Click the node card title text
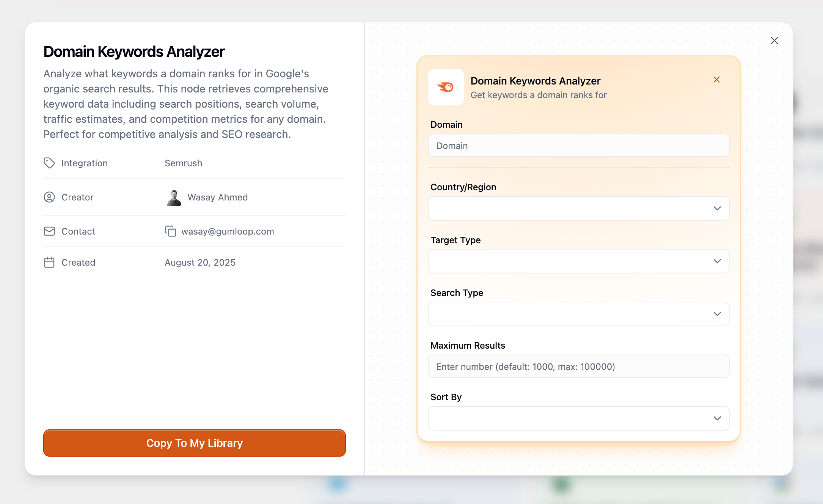The image size is (823, 504). [x=536, y=81]
